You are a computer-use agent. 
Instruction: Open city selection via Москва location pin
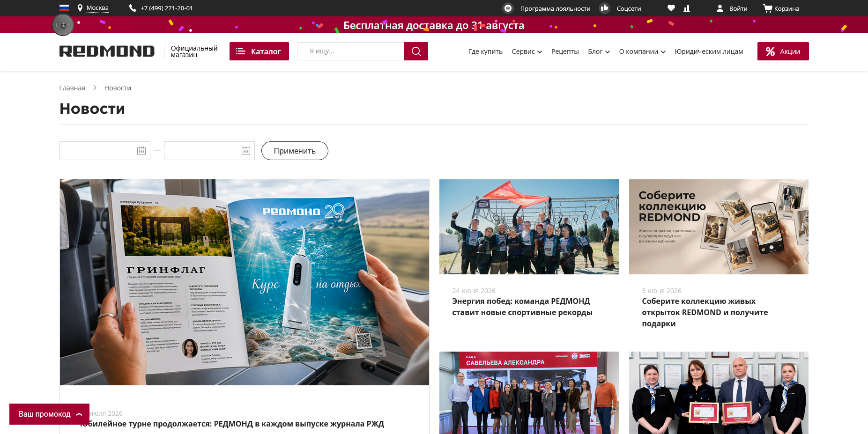pyautogui.click(x=93, y=8)
